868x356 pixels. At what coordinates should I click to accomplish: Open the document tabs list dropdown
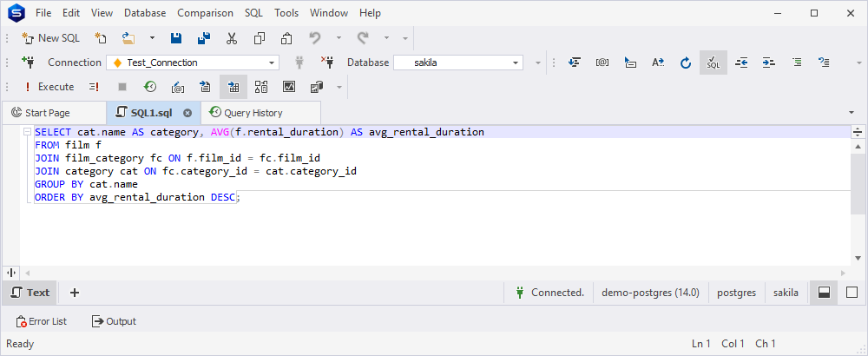pos(852,113)
